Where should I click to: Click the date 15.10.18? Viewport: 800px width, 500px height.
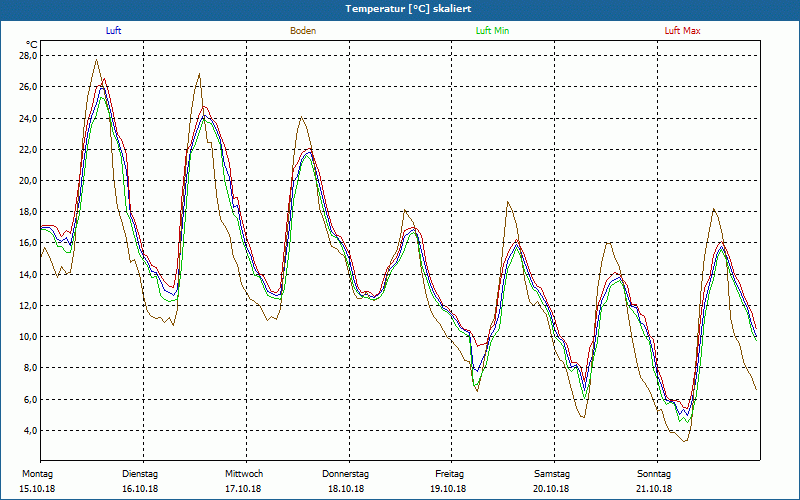point(37,489)
